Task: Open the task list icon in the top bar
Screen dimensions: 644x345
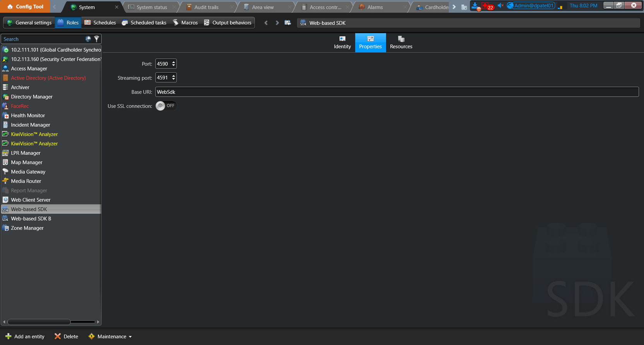Action: pyautogui.click(x=464, y=7)
